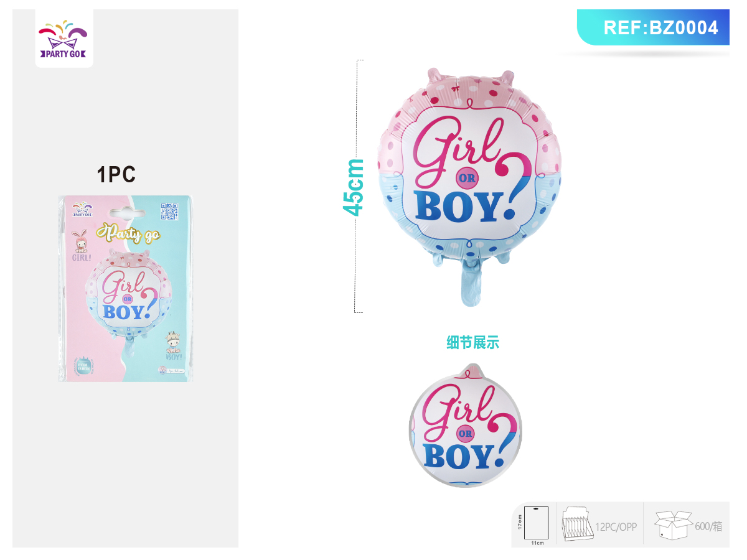Click the gold Party go script logo
Viewport: 747px width, 560px height.
coord(127,233)
